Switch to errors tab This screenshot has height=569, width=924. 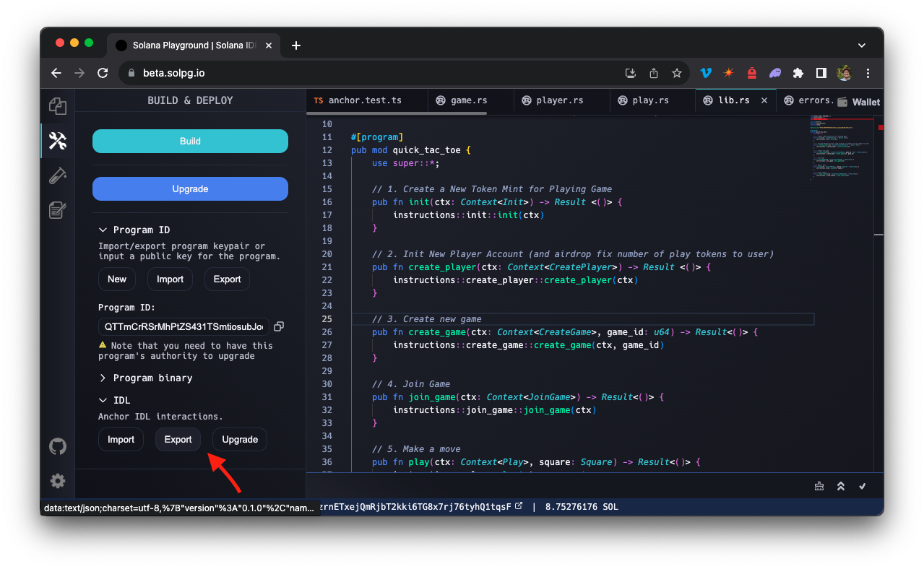(808, 100)
